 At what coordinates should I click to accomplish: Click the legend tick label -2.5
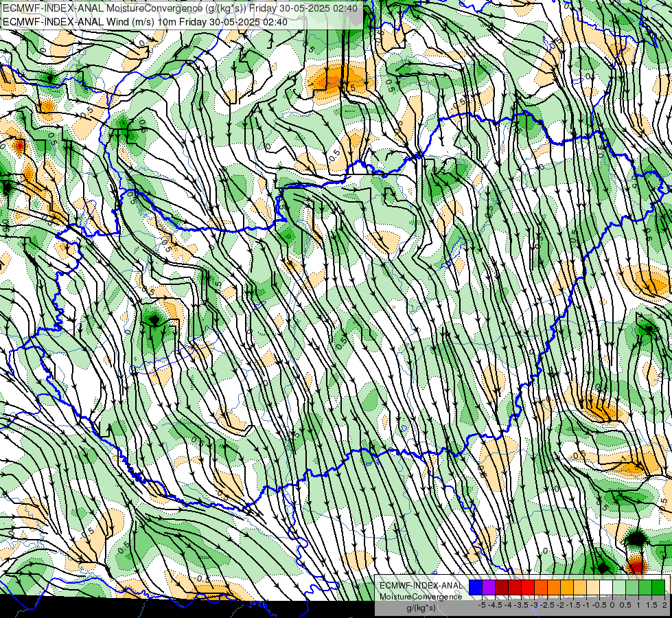tap(547, 605)
